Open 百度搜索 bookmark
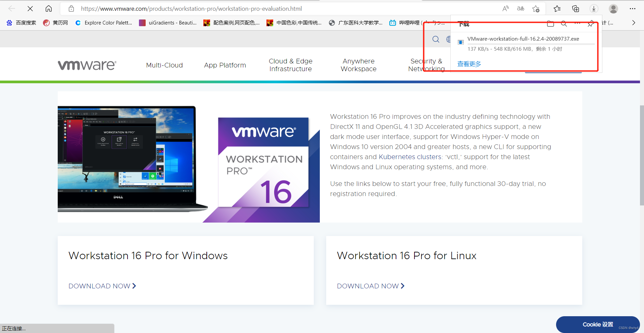The height and width of the screenshot is (333, 644). pyautogui.click(x=21, y=23)
